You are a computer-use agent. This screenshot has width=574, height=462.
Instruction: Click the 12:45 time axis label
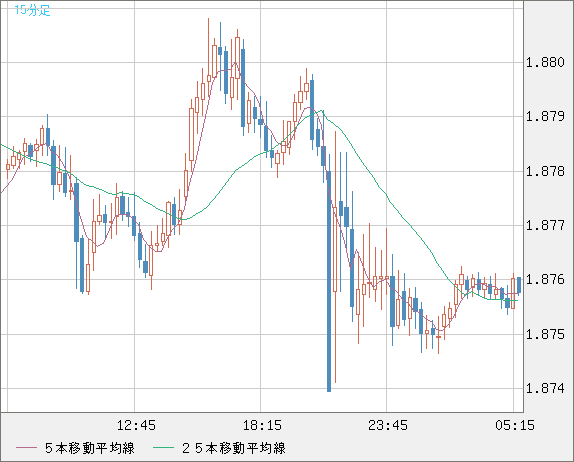136,425
